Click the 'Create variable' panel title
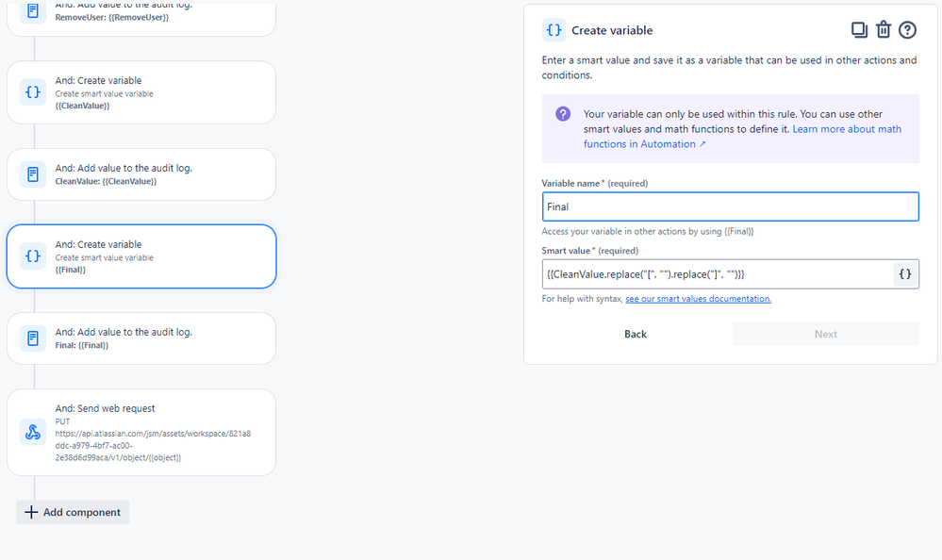Viewport: 942px width, 560px height. 612,30
